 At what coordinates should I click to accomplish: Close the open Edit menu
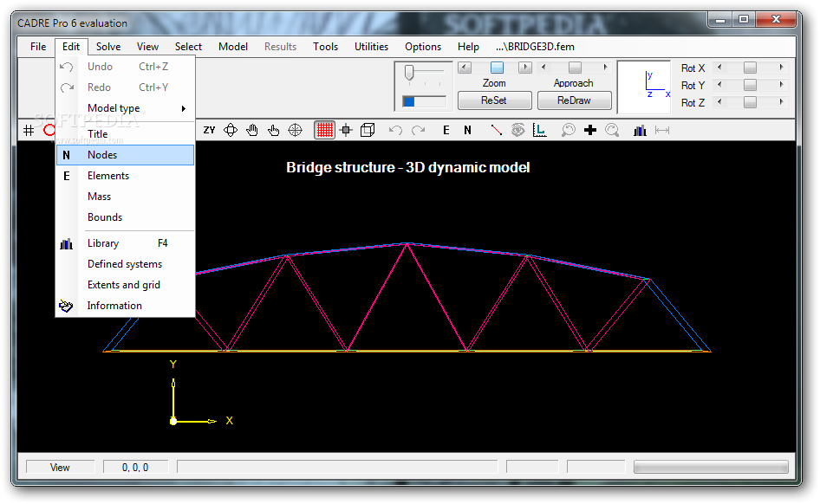71,47
